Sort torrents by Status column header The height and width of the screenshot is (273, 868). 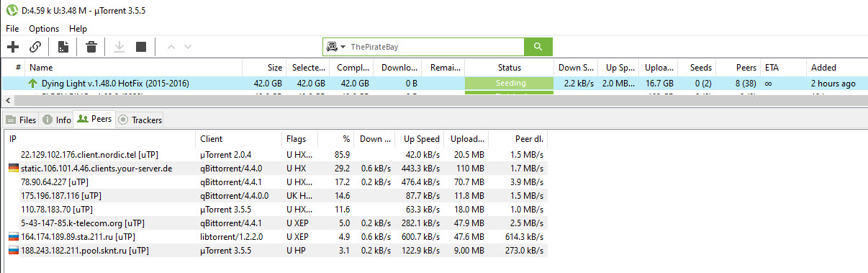click(x=510, y=68)
